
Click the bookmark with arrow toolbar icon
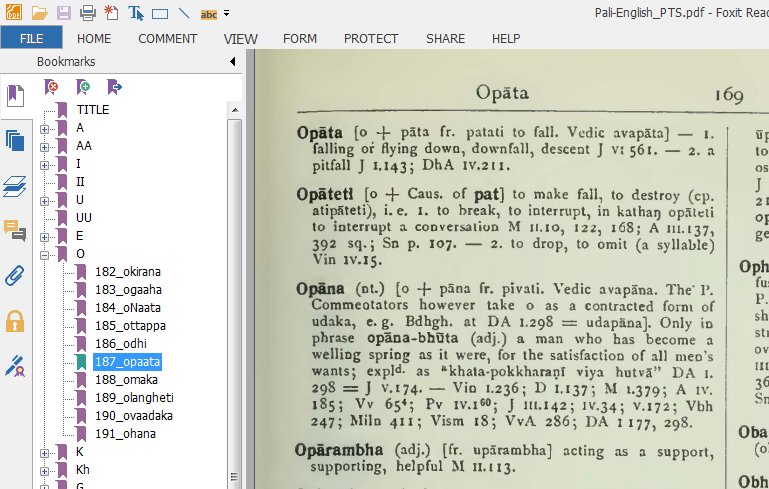114,87
